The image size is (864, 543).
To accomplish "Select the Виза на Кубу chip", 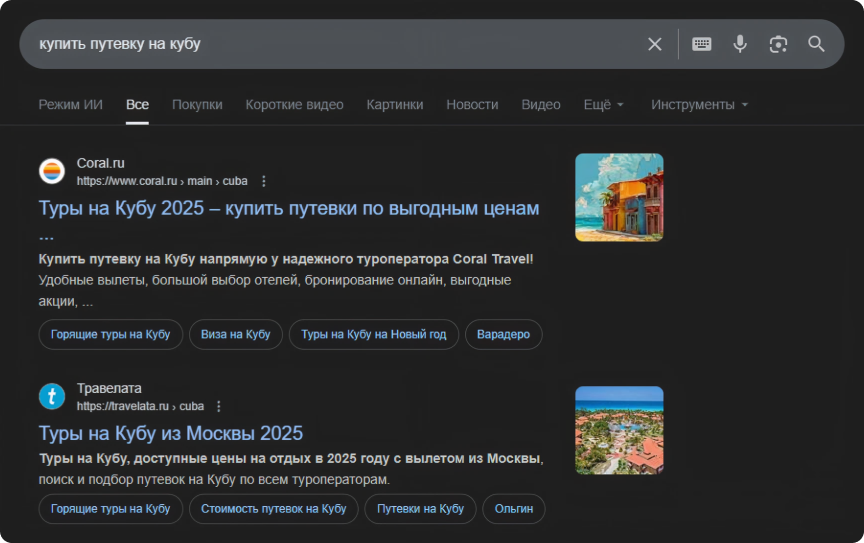I will click(236, 334).
